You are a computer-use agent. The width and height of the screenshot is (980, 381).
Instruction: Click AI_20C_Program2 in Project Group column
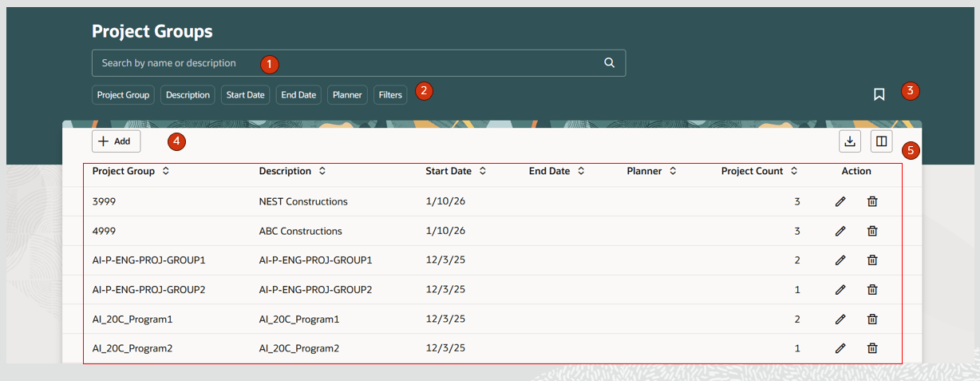coord(132,348)
